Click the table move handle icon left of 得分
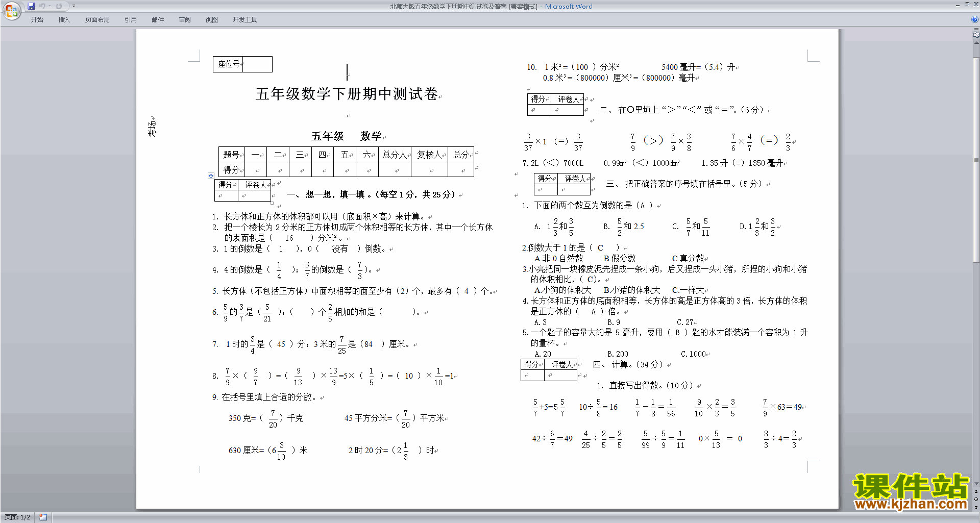This screenshot has width=980, height=523. (211, 176)
